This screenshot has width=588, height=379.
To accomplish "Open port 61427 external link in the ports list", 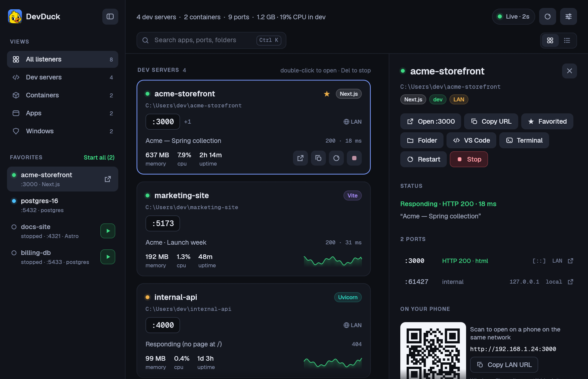I will 570,282.
